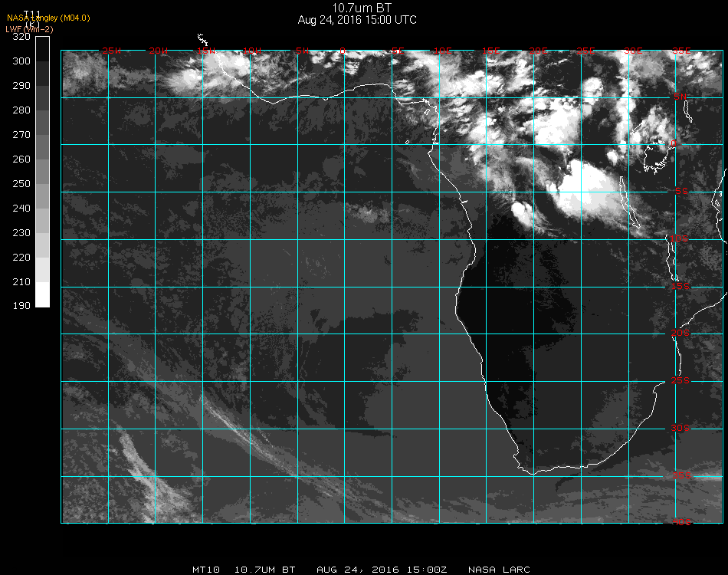
Task: Select the 20W longitude label
Action: pos(159,51)
